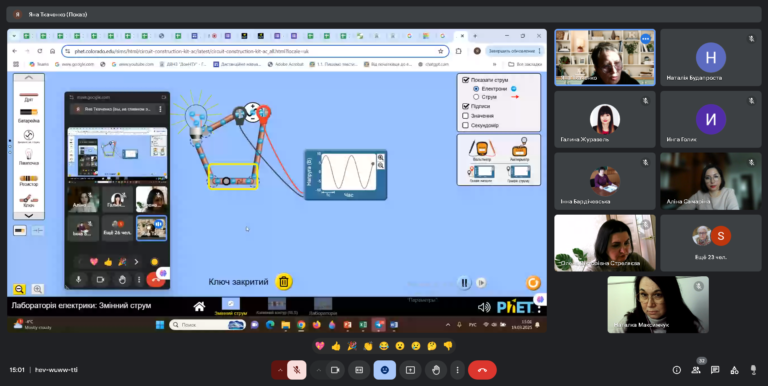Delete selected switch with trash button
768x386 pixels.
(284, 282)
